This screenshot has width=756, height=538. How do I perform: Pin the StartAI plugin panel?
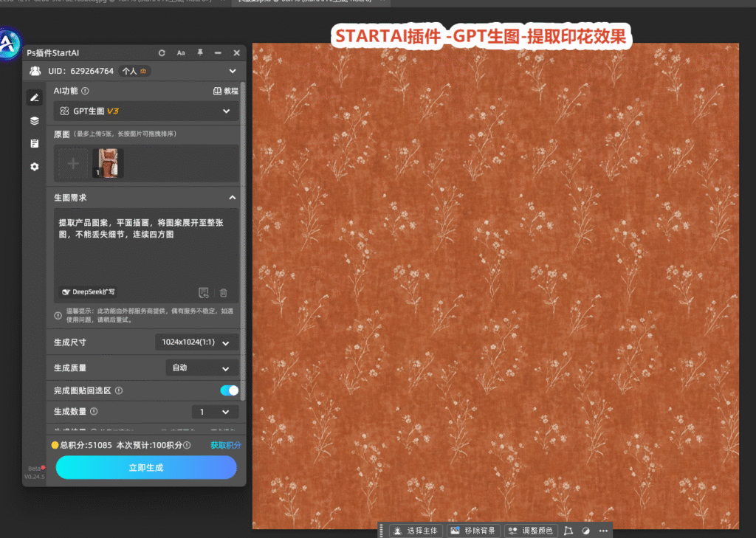point(199,52)
